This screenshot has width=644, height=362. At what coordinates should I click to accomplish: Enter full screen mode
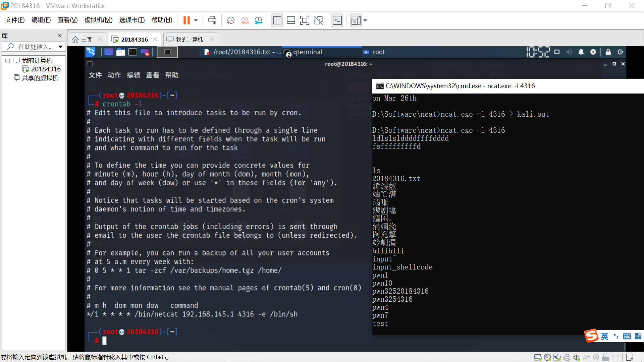305,20
